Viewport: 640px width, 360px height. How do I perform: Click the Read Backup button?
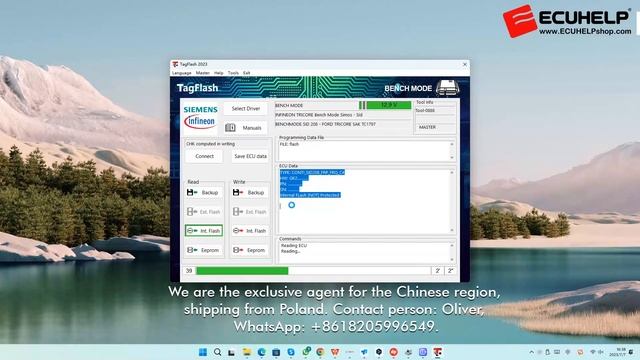[x=204, y=192]
